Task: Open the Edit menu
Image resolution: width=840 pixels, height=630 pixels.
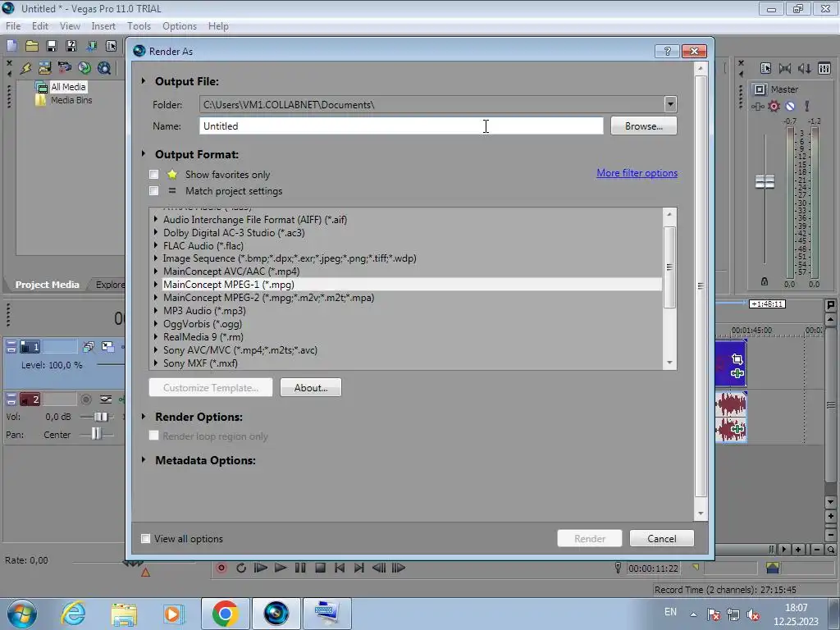Action: pyautogui.click(x=39, y=25)
